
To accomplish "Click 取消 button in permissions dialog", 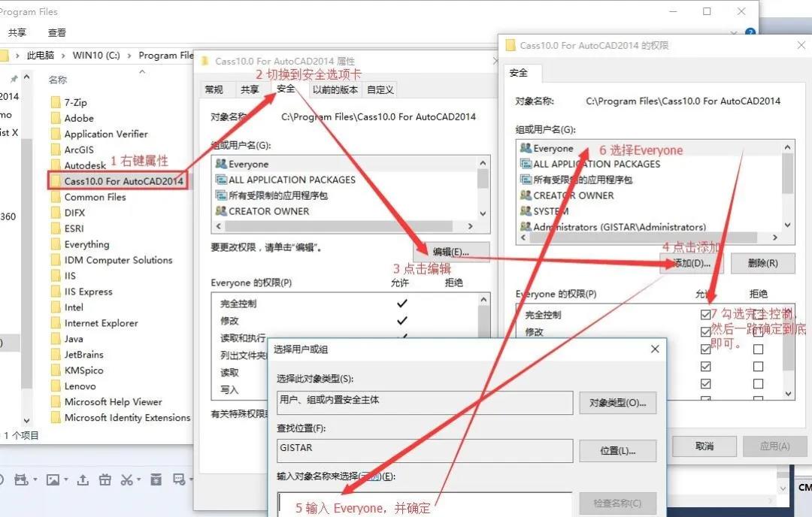I will tap(704, 446).
